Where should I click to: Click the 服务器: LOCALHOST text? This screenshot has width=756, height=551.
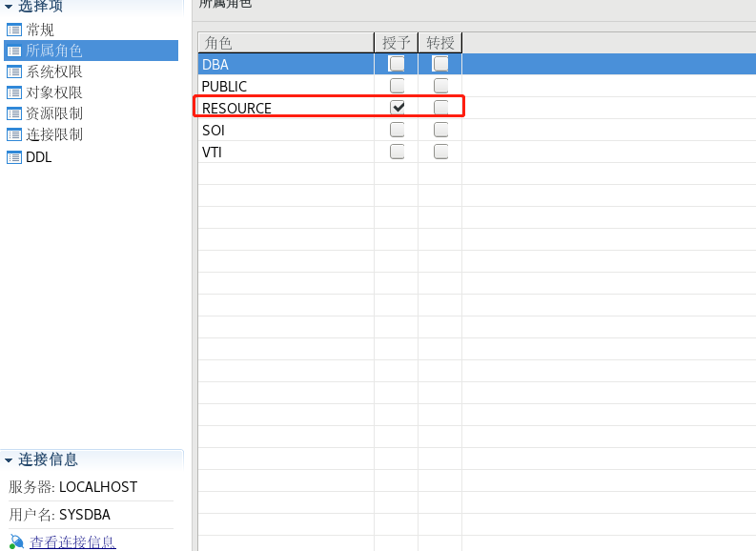(72, 487)
